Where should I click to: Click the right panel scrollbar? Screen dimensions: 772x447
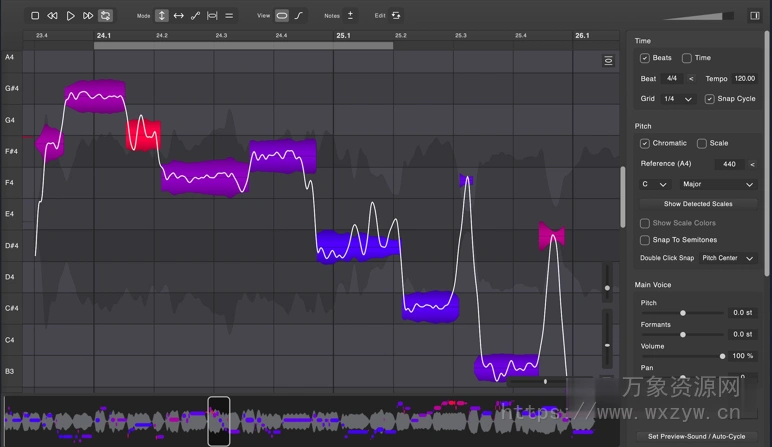pyautogui.click(x=767, y=153)
